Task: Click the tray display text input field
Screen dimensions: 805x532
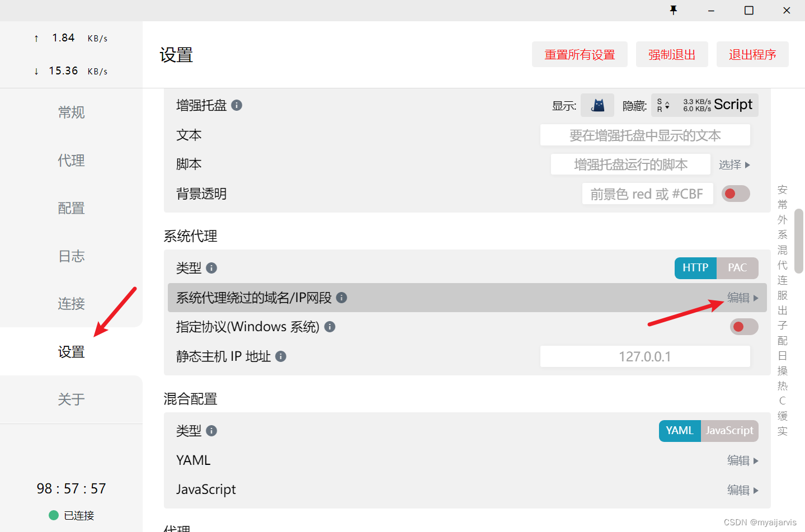Action: (x=645, y=135)
